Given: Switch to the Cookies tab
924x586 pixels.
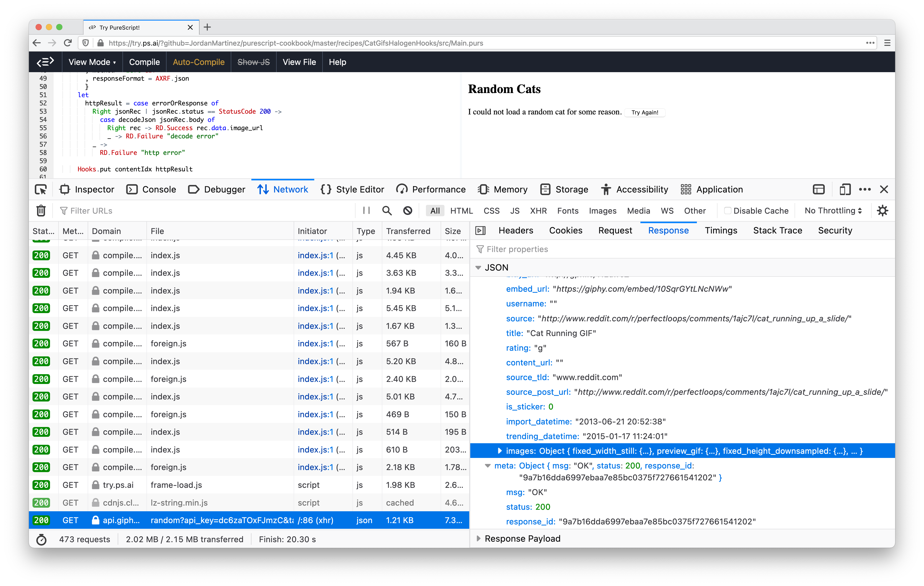Looking at the screenshot, I should click(566, 230).
